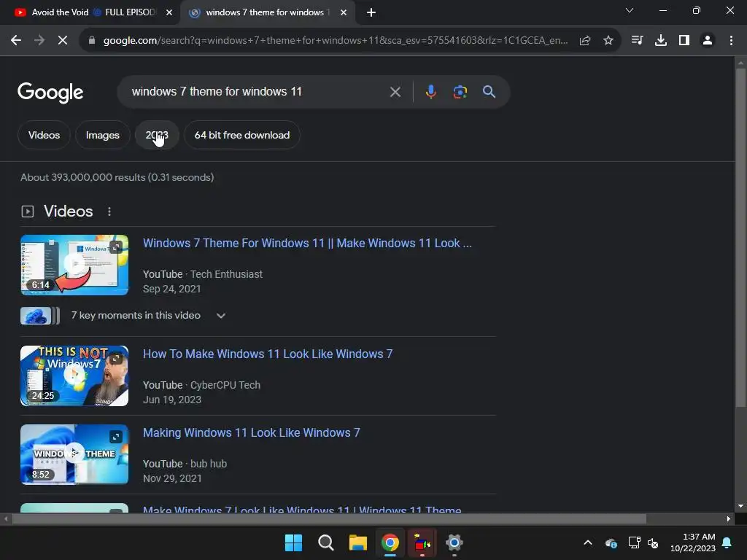
Task: Open the Chrome three-dot menu
Action: [731, 41]
